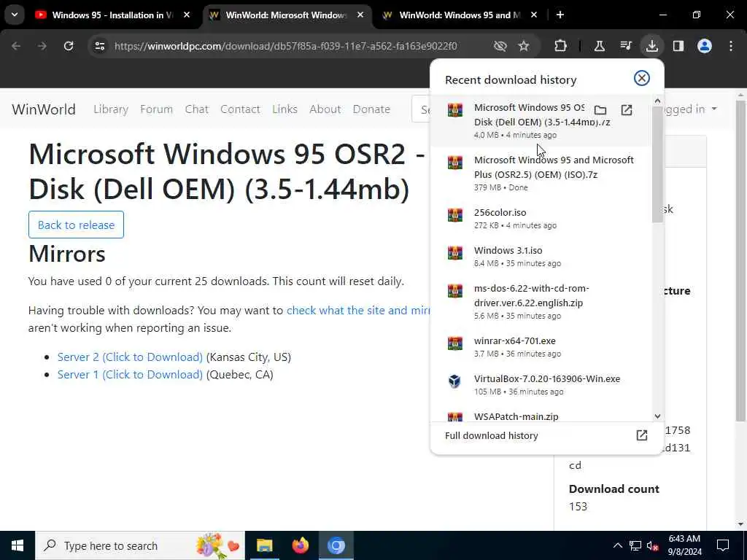
Task: Click the muted volume tray icon
Action: point(653,545)
